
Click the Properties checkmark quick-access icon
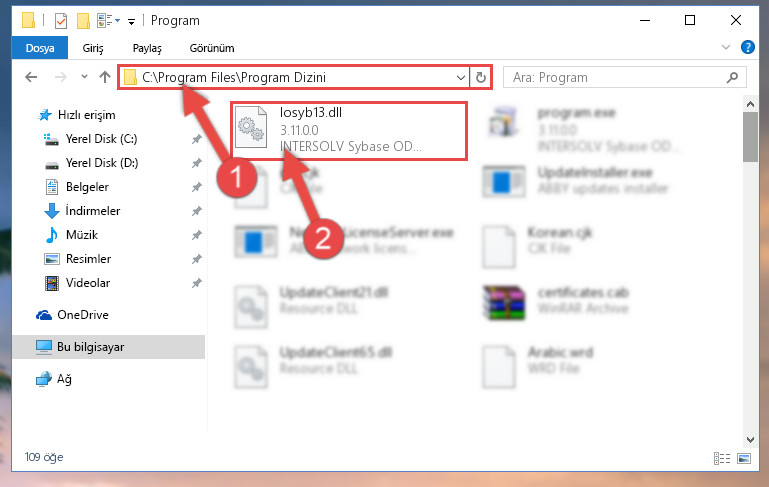click(61, 21)
